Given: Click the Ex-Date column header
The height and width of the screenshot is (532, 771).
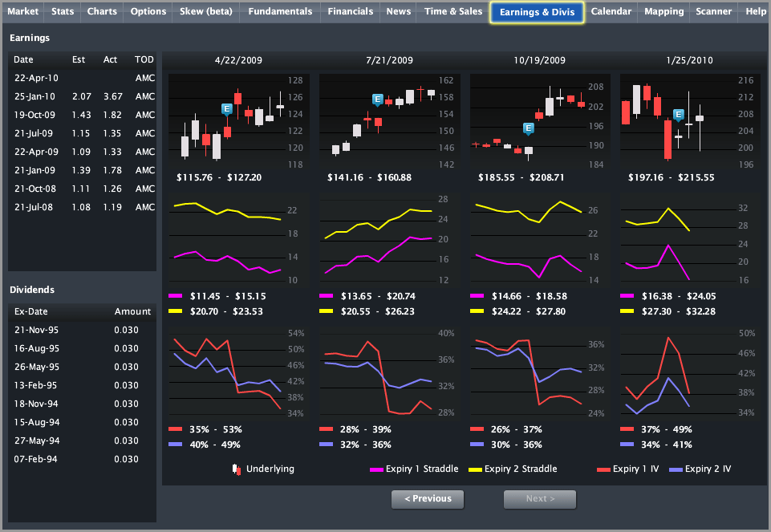Looking at the screenshot, I should click(x=31, y=311).
